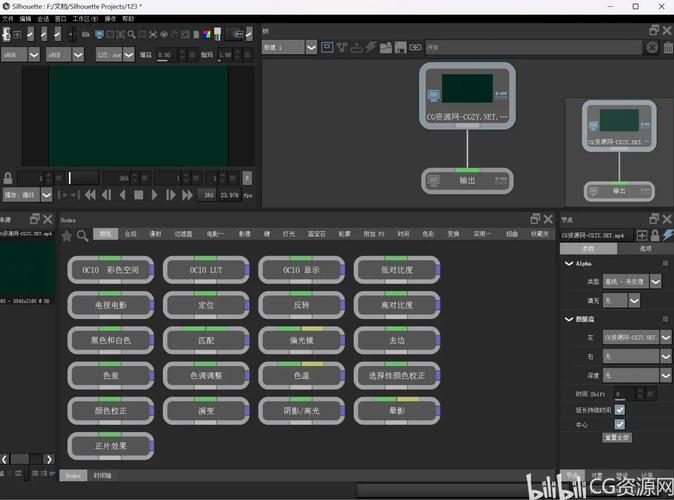The width and height of the screenshot is (674, 500).
Task: Click the 色调调整 node button
Action: click(206, 376)
